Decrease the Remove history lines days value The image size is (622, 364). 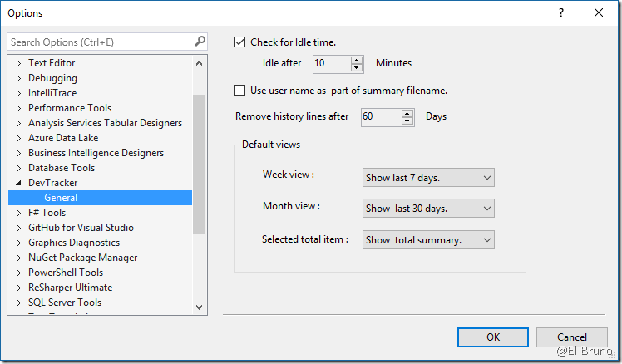pos(407,121)
